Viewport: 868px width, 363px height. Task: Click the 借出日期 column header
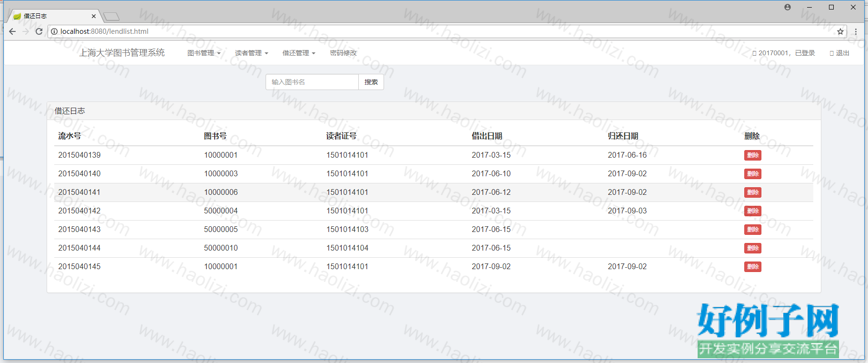pos(487,136)
